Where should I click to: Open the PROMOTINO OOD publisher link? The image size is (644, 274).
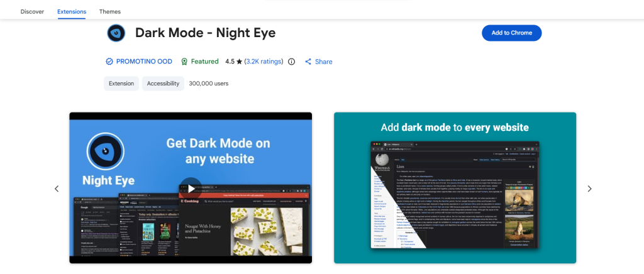click(x=144, y=62)
